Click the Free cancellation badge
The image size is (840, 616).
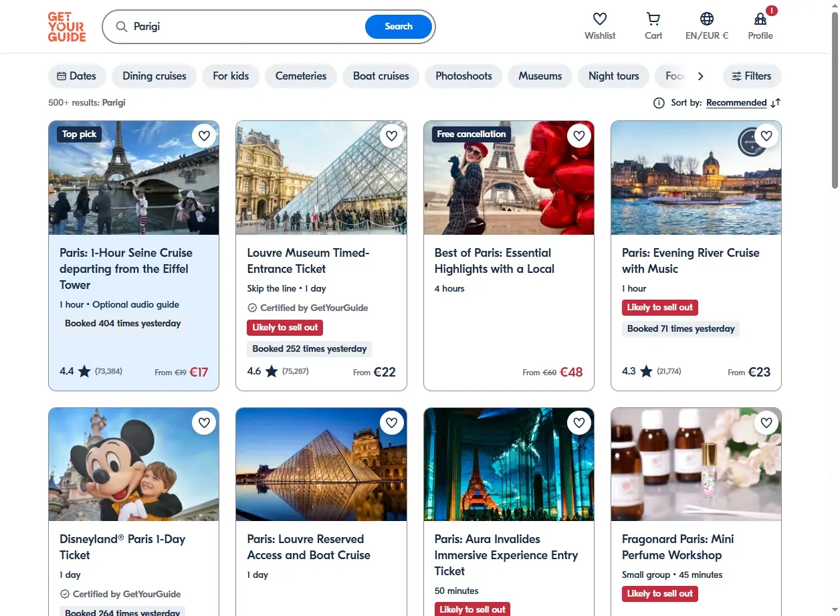pyautogui.click(x=471, y=134)
